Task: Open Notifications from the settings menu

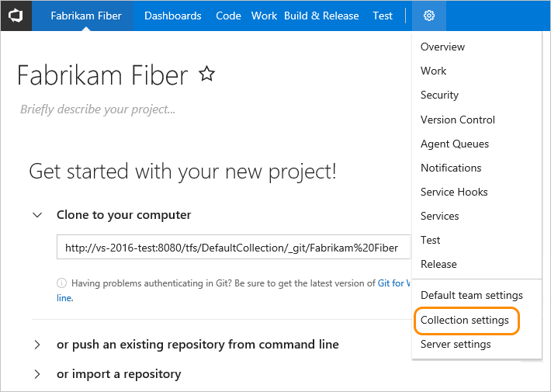Action: (451, 168)
